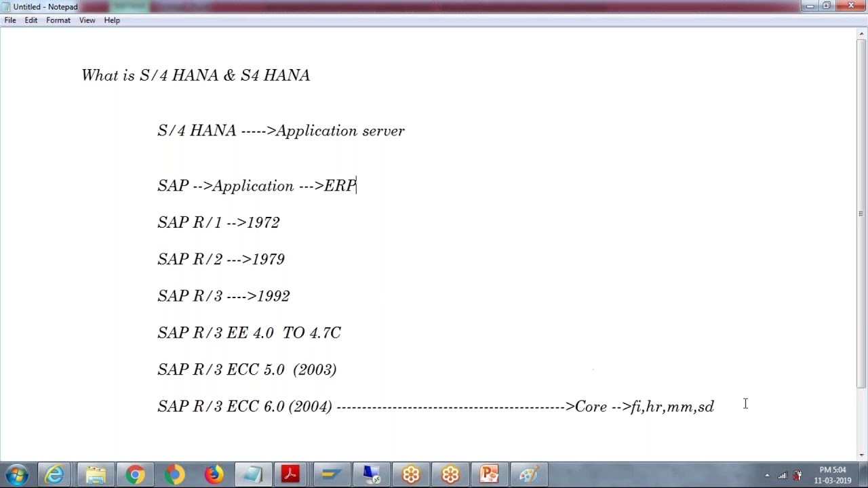The height and width of the screenshot is (488, 868).
Task: Open the blue-yellow stripe app in taskbar
Action: 332,474
